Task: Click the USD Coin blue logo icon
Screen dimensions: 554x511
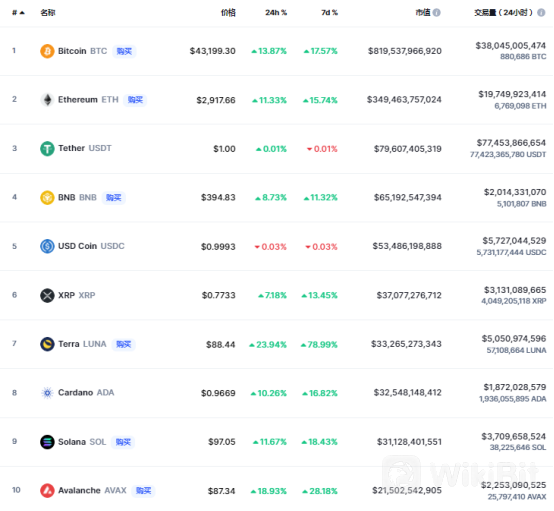Action: click(47, 246)
